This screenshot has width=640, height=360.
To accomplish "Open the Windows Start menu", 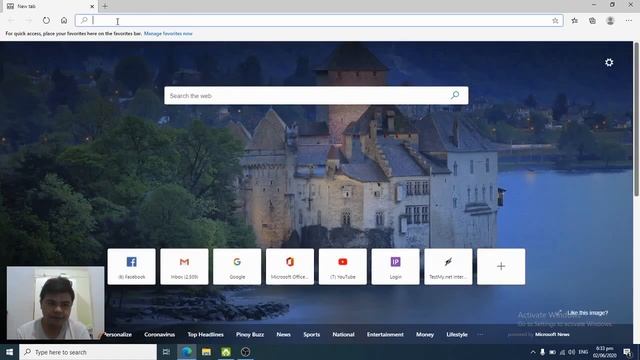I will point(9,352).
